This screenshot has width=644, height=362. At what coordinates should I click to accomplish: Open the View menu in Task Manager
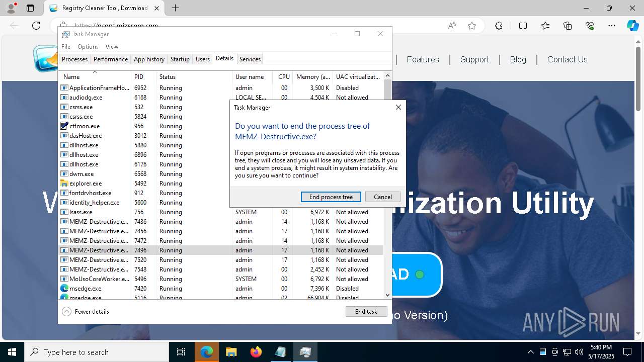pos(112,47)
